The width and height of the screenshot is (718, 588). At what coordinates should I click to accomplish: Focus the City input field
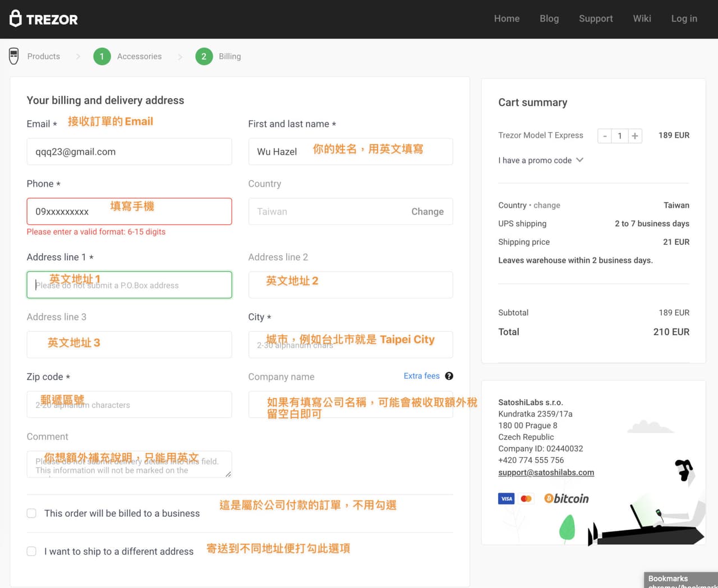click(351, 345)
